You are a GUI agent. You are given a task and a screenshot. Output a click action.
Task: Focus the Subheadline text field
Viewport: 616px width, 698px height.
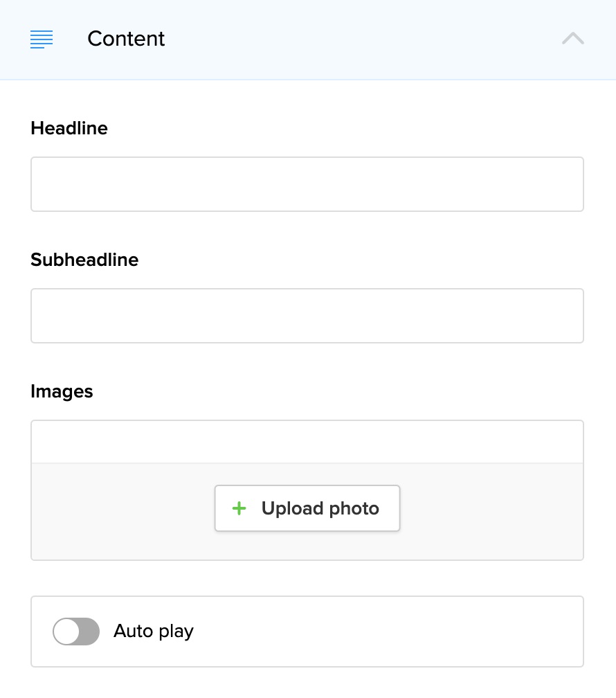point(307,316)
